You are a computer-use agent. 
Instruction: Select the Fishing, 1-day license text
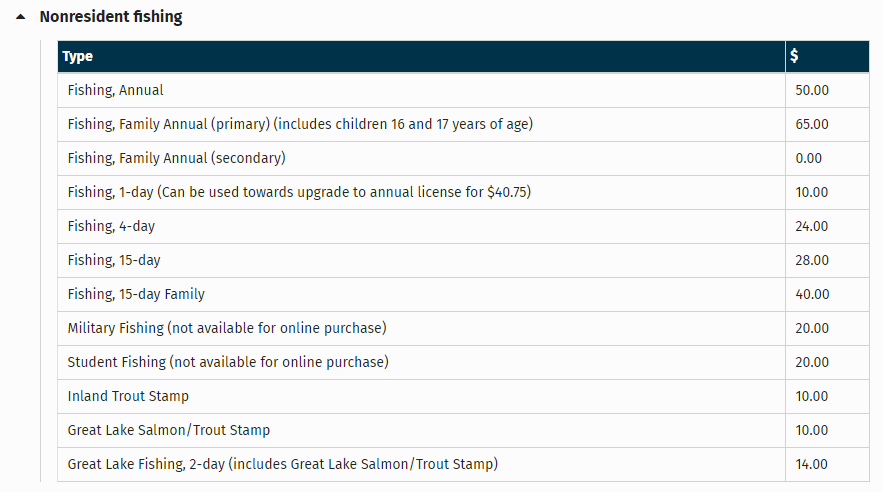299,192
